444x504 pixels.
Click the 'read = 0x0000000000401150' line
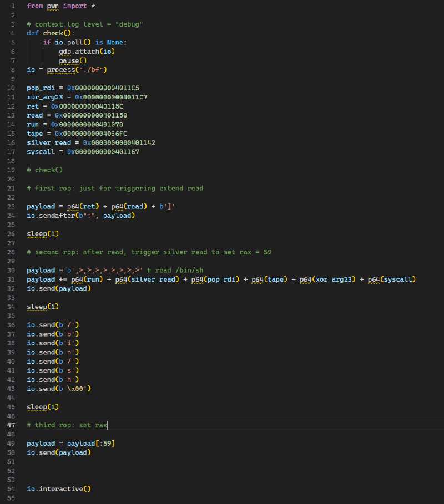click(77, 115)
